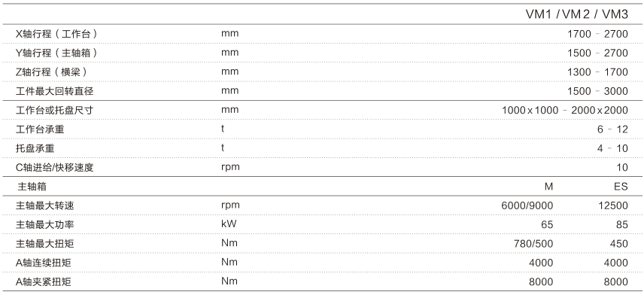Select the C轴进给/快移速度 label
Screen dimensions: 644x295
coord(55,167)
